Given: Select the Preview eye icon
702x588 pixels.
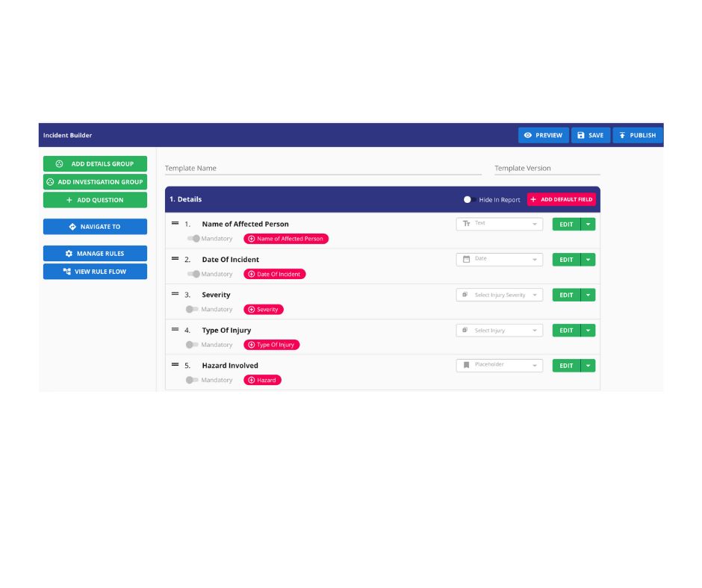Looking at the screenshot, I should (x=528, y=134).
